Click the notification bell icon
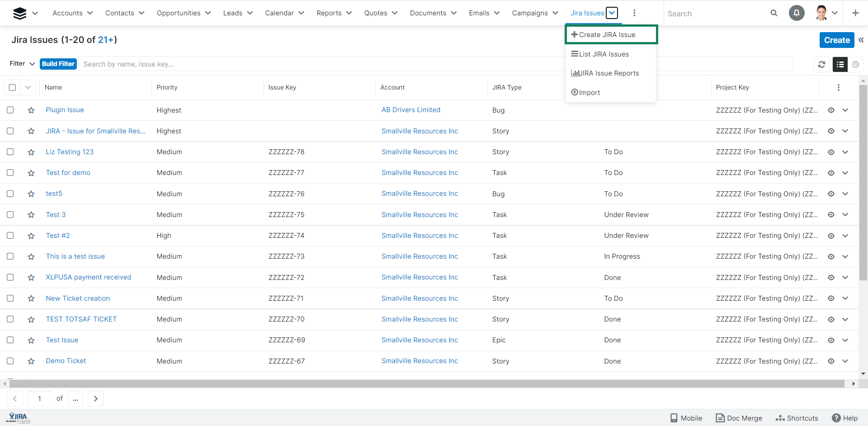The height and width of the screenshot is (426, 868). (797, 13)
